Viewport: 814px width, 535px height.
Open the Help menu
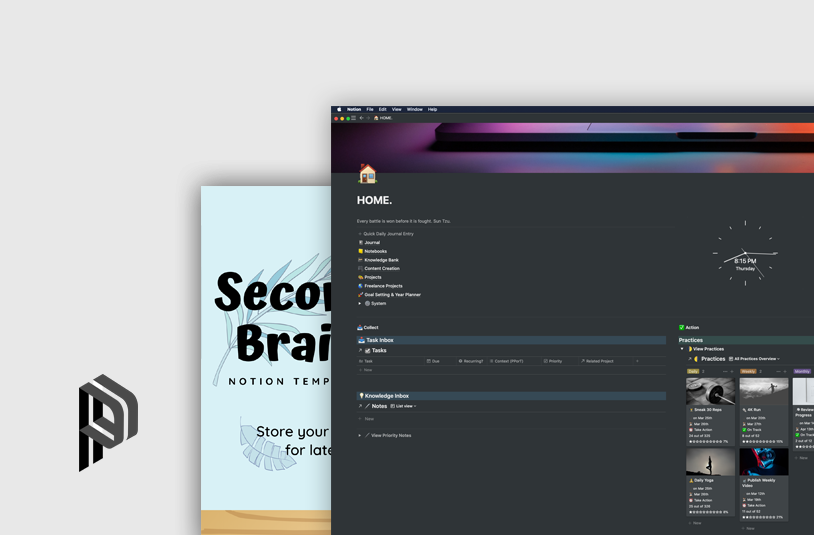432,109
